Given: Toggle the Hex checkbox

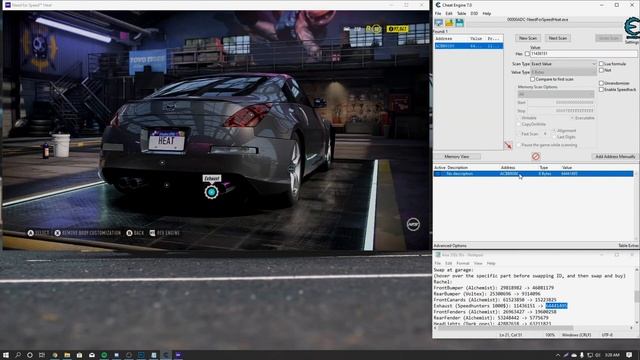Looking at the screenshot, I should coord(527,54).
